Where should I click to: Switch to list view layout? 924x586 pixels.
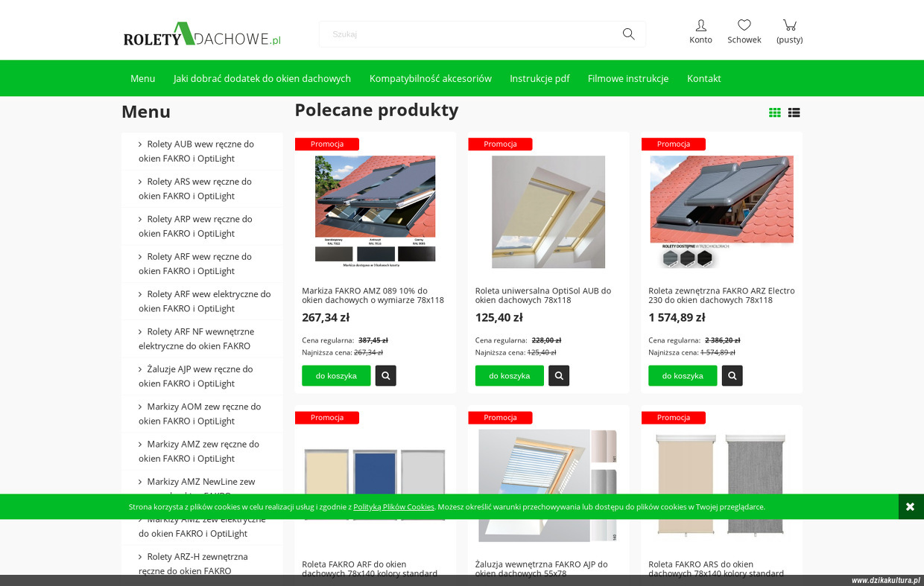794,112
